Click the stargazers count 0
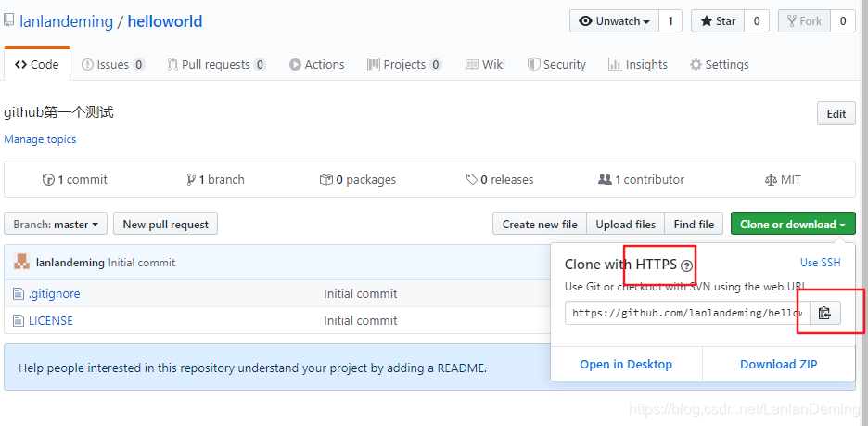Screen dimensions: 868x426 (x=756, y=21)
